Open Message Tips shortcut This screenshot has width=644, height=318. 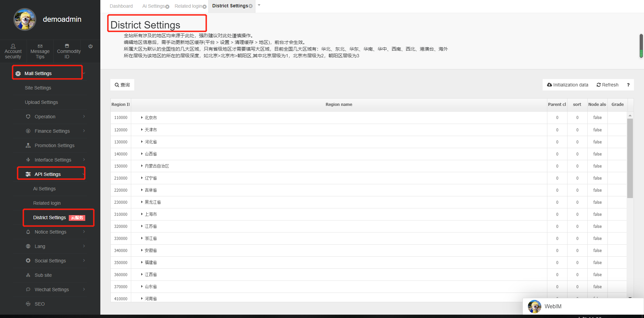pos(40,51)
